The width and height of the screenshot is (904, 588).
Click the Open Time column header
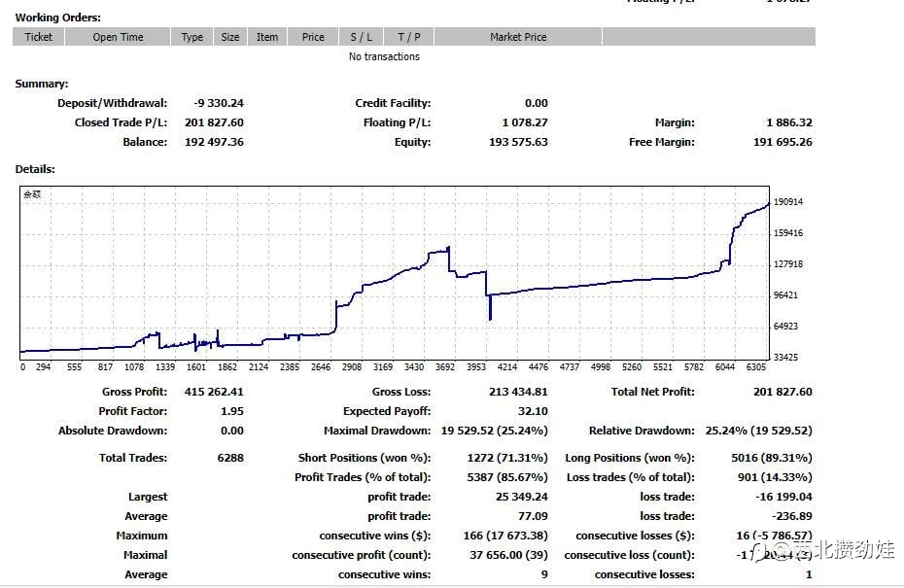[x=118, y=37]
